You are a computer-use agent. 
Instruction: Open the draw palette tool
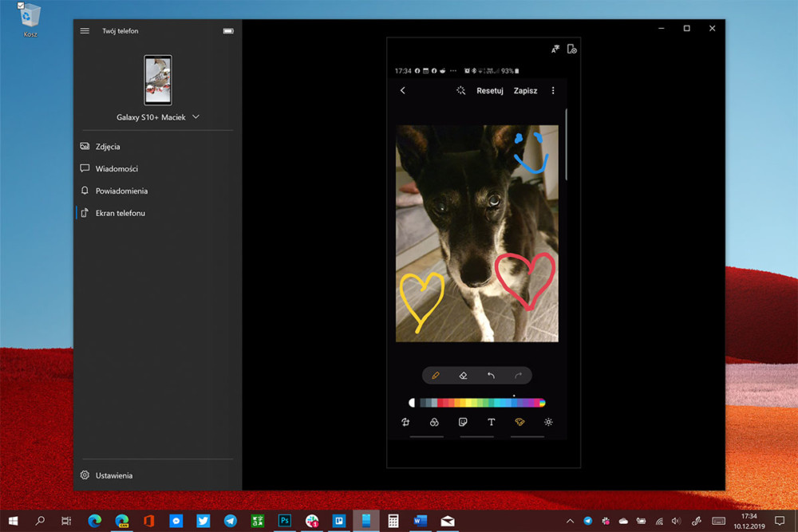[x=519, y=422]
